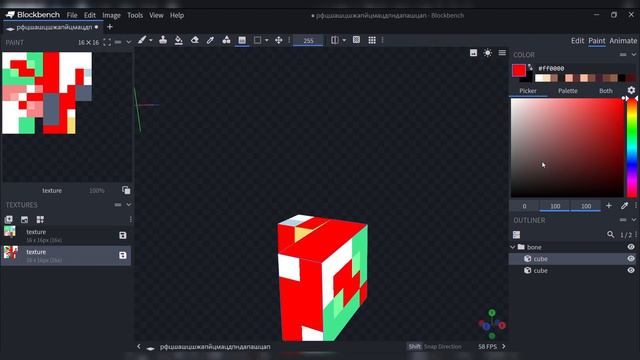Select the rectangle Selection tool
Screen dimensions: 640x360
[x=258, y=40]
